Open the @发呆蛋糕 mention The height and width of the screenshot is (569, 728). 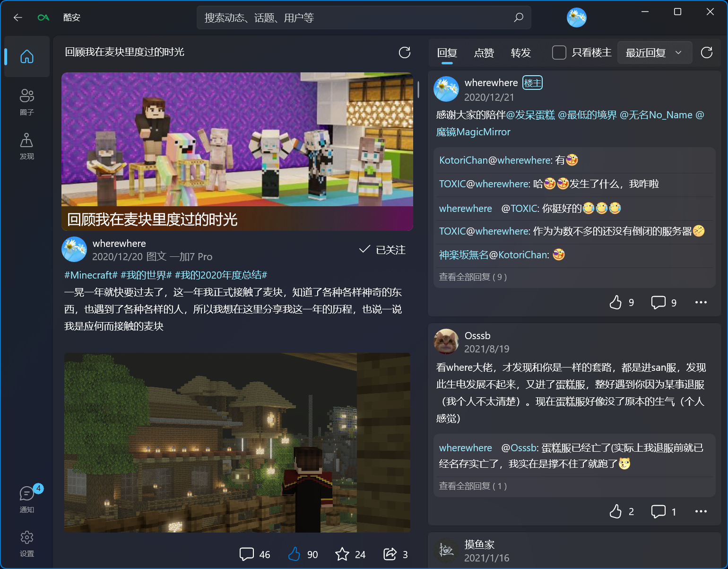pyautogui.click(x=530, y=115)
